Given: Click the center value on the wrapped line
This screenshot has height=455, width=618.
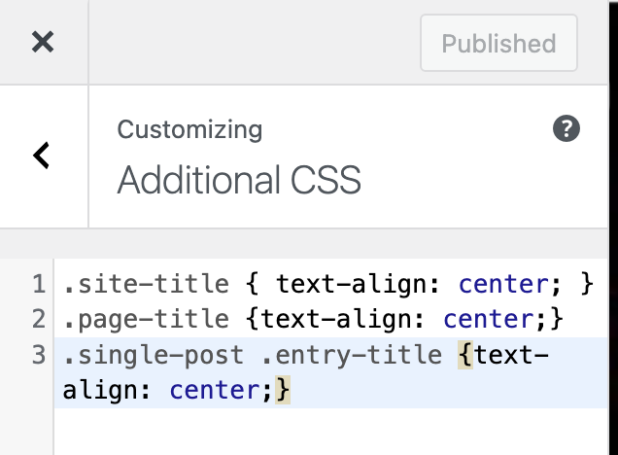Looking at the screenshot, I should (214, 390).
